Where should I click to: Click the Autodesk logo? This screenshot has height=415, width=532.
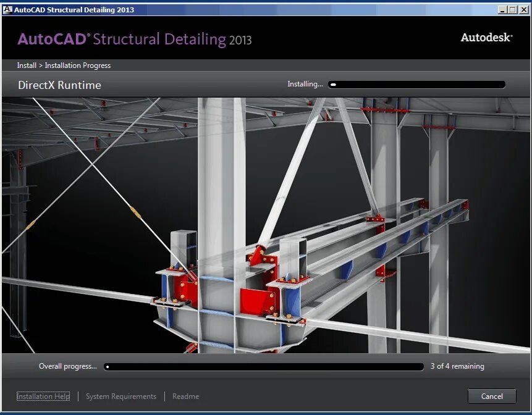(x=486, y=37)
